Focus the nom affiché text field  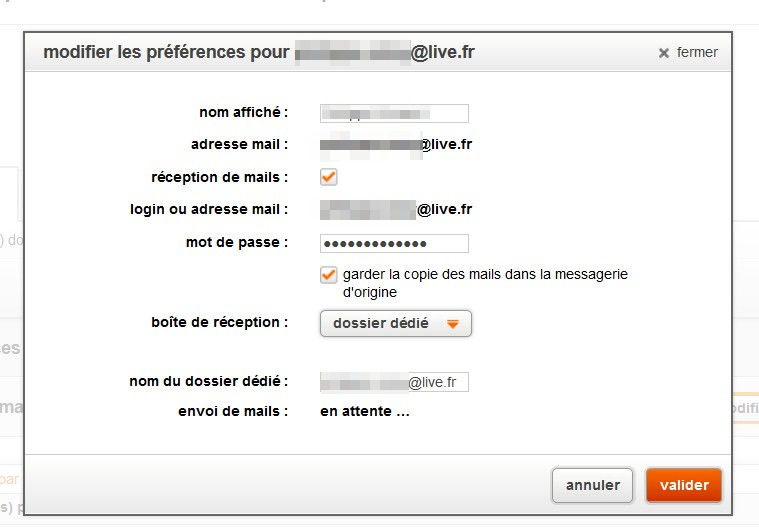coord(394,113)
